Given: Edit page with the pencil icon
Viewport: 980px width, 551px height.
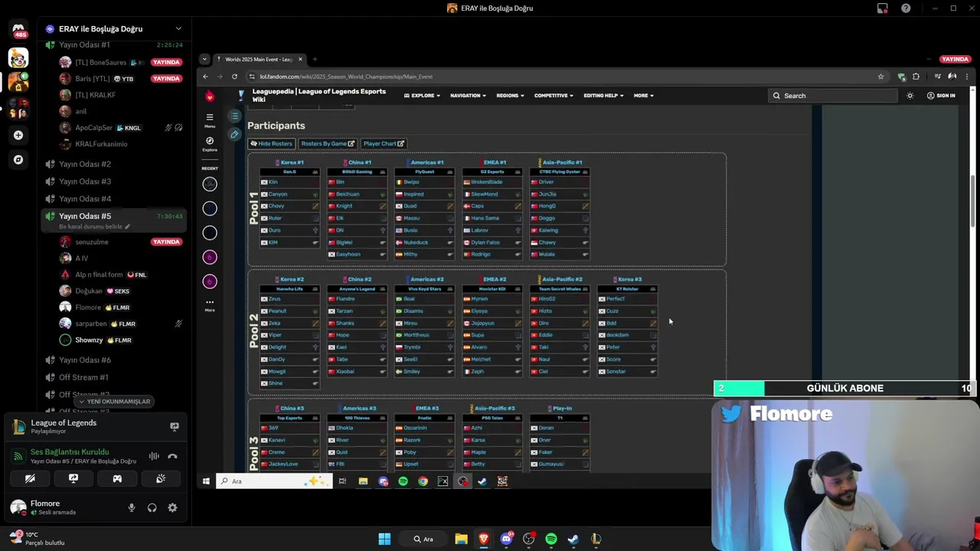Looking at the screenshot, I should coord(235,134).
